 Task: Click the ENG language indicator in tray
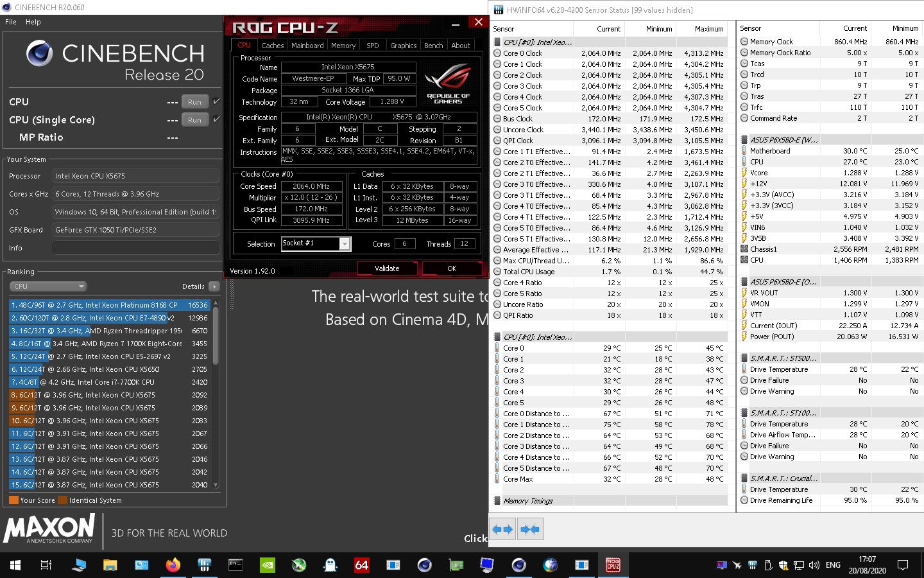[x=833, y=565]
